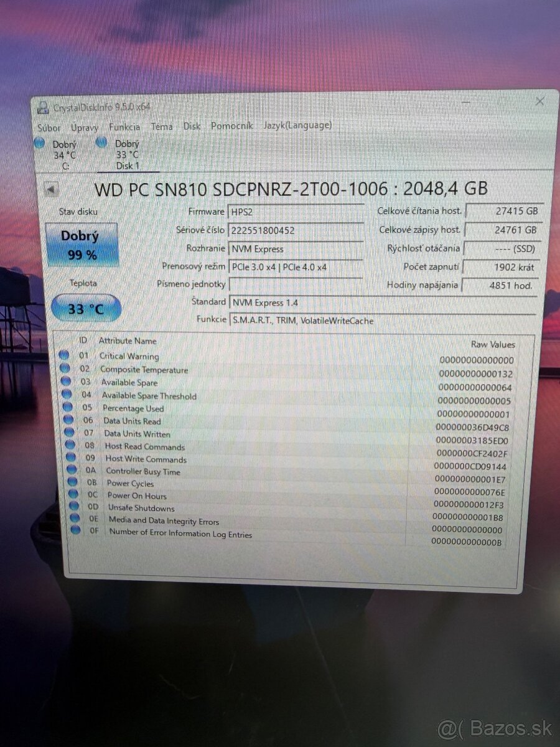Click the status dot for Host Write Commands
The width and height of the screenshot is (560, 747).
[71, 458]
